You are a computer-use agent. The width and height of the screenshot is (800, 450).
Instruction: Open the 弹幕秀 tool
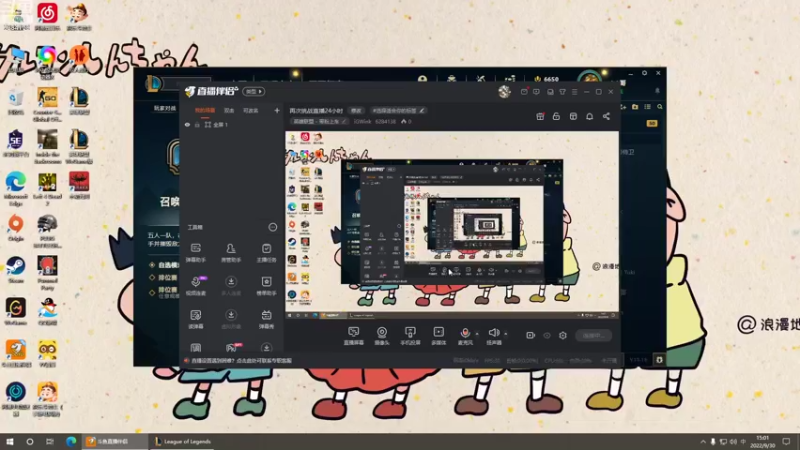pyautogui.click(x=266, y=319)
